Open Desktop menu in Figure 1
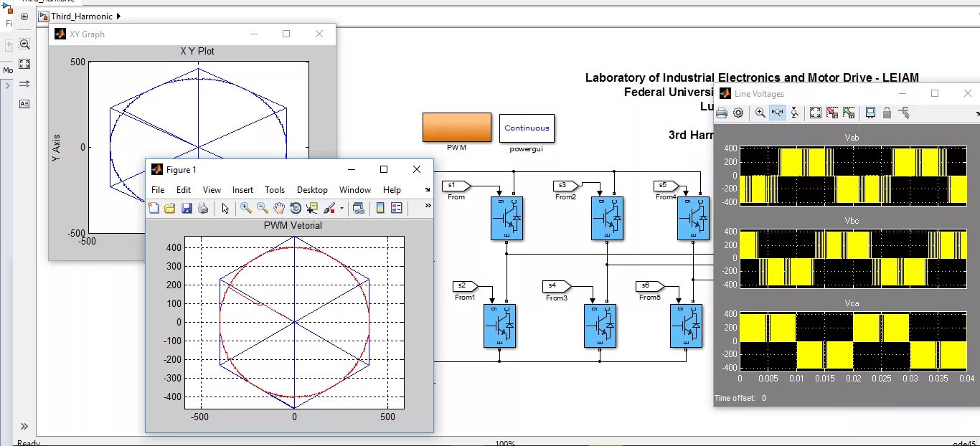 coord(312,190)
